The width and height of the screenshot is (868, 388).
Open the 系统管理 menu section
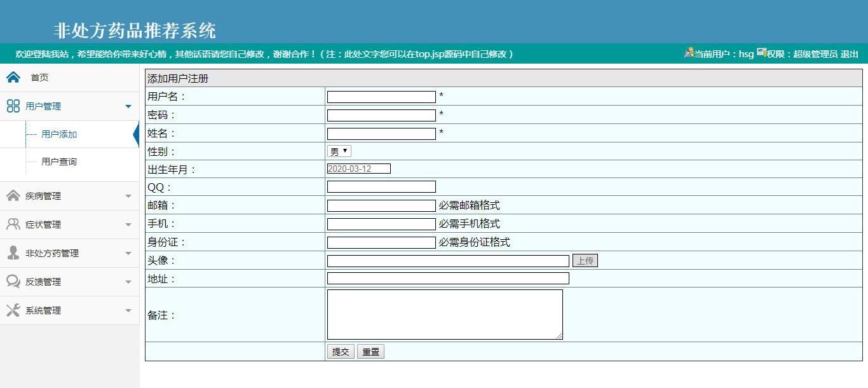(69, 310)
